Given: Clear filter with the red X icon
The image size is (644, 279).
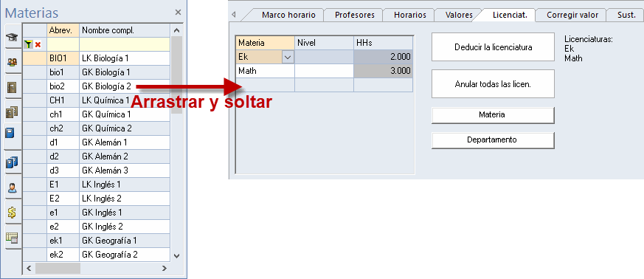Looking at the screenshot, I should (38, 44).
